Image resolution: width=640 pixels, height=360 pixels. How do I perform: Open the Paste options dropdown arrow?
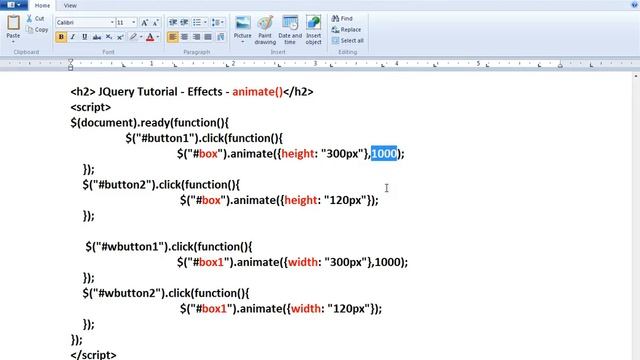(13, 42)
